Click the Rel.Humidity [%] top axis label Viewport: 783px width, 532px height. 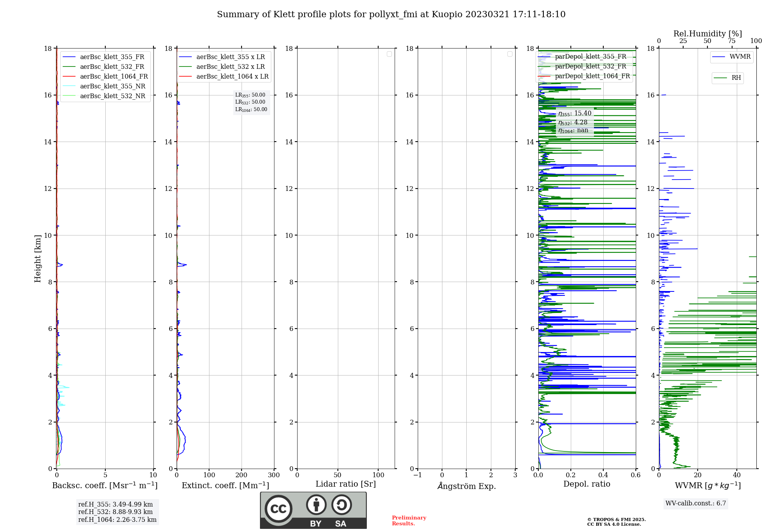(708, 34)
